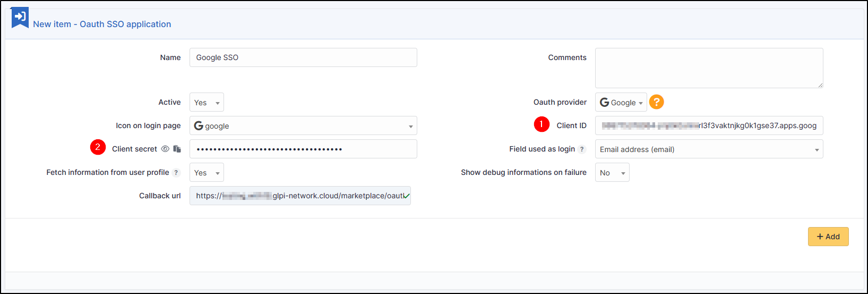This screenshot has height=294, width=868.
Task: Click into the Client ID input field
Action: click(x=709, y=125)
